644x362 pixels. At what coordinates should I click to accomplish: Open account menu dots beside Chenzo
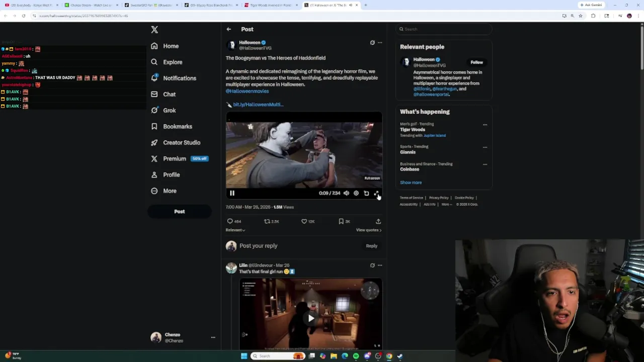pyautogui.click(x=213, y=337)
